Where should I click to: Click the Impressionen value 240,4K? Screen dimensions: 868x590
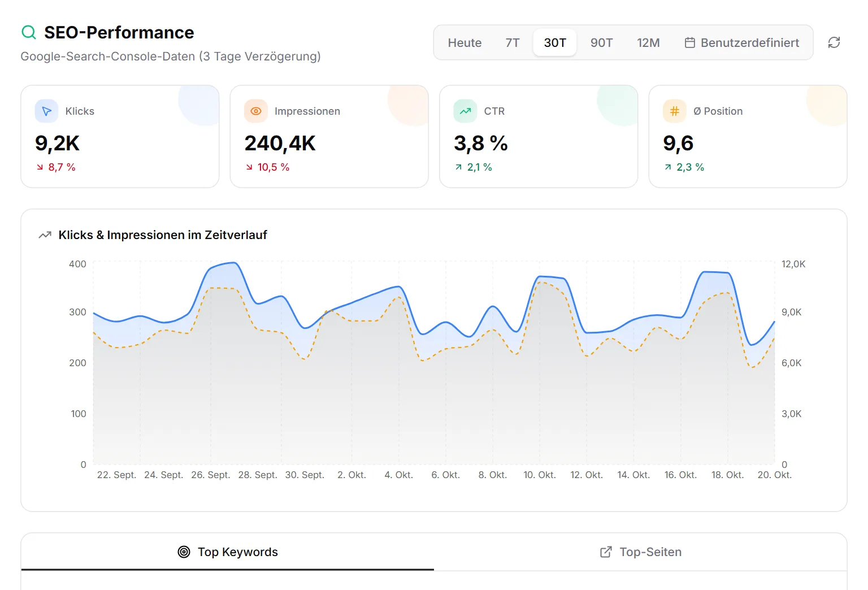[x=280, y=144]
